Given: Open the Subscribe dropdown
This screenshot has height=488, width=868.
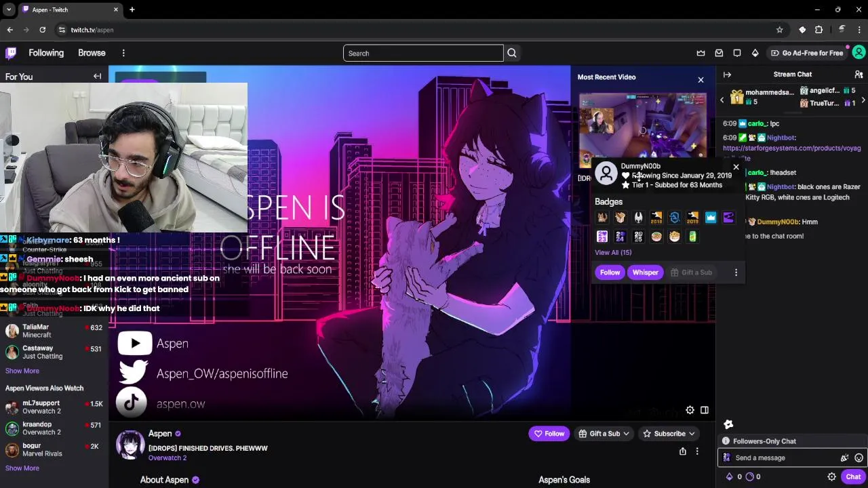Looking at the screenshot, I should pos(669,434).
